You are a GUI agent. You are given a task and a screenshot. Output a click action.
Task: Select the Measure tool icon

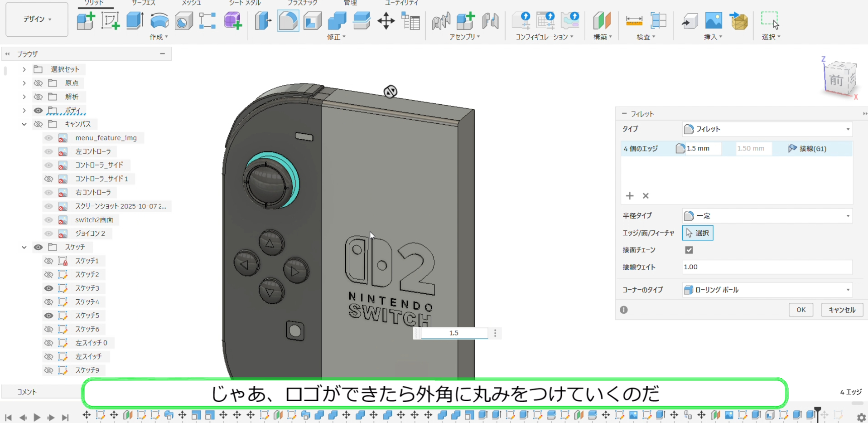point(634,21)
